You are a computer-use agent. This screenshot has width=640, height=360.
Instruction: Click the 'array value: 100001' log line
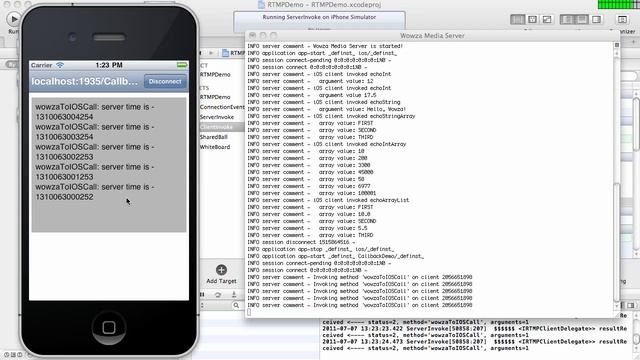pyautogui.click(x=312, y=193)
